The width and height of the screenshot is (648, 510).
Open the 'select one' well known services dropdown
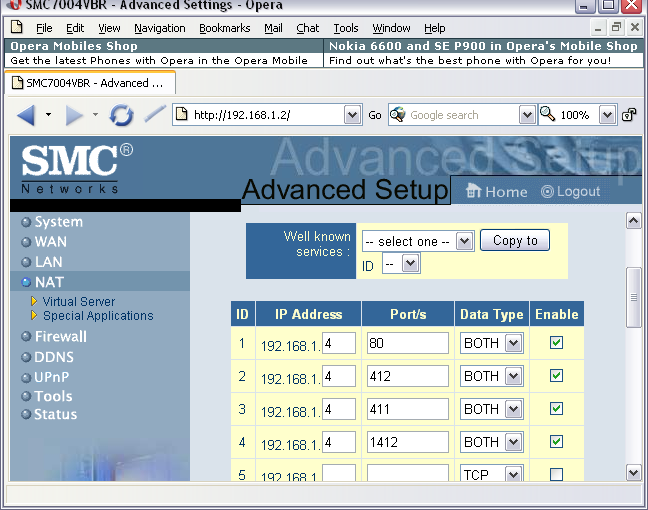coord(417,241)
